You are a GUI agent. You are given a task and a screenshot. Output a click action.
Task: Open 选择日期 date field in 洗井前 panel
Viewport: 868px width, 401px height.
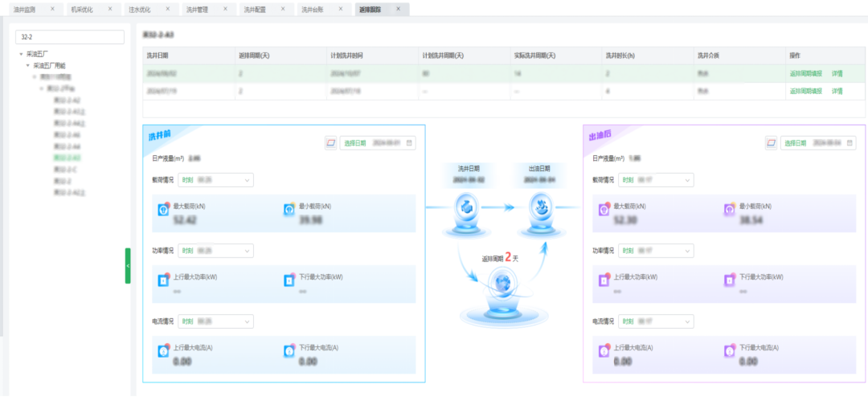[x=378, y=143]
